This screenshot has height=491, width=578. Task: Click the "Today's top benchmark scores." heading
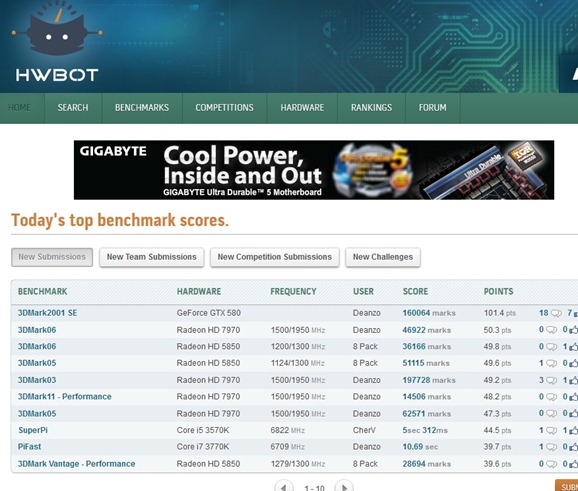(120, 220)
